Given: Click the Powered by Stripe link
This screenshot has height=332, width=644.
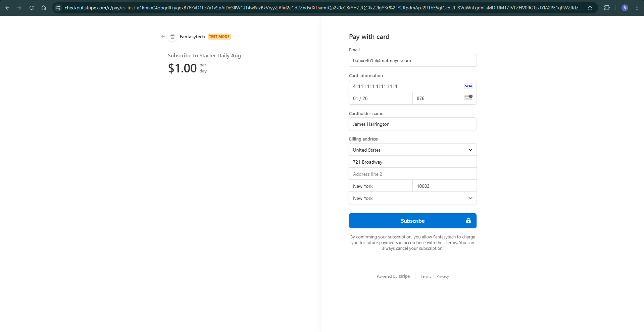Looking at the screenshot, I should pyautogui.click(x=393, y=276).
